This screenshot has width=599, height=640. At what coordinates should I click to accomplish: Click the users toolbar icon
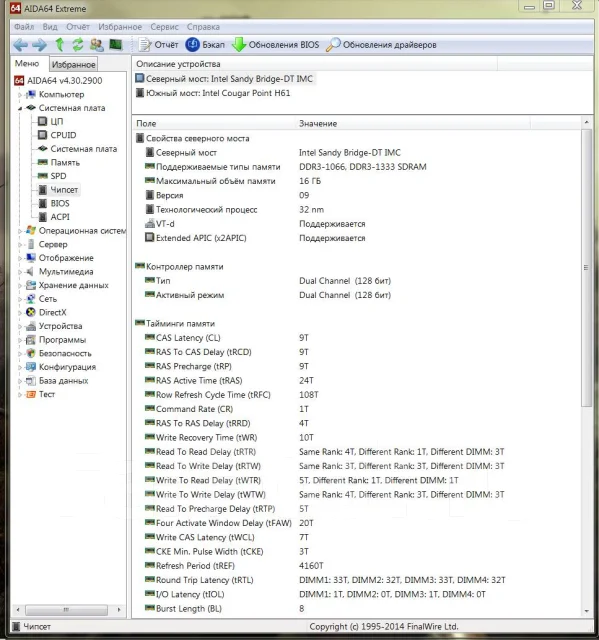[97, 44]
